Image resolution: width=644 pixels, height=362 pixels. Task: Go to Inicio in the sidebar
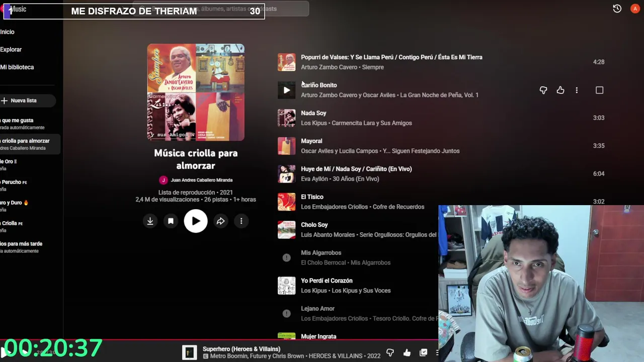[7, 32]
